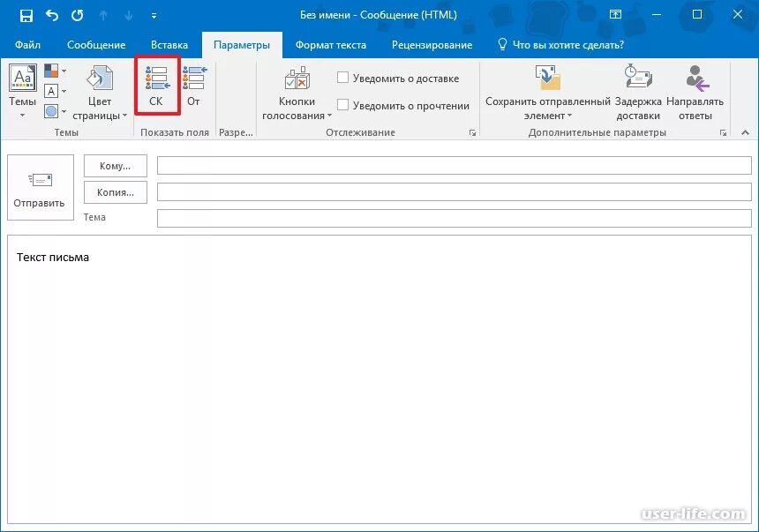759x532 pixels.
Task: Click the Направлять ответы button
Action: click(x=695, y=93)
